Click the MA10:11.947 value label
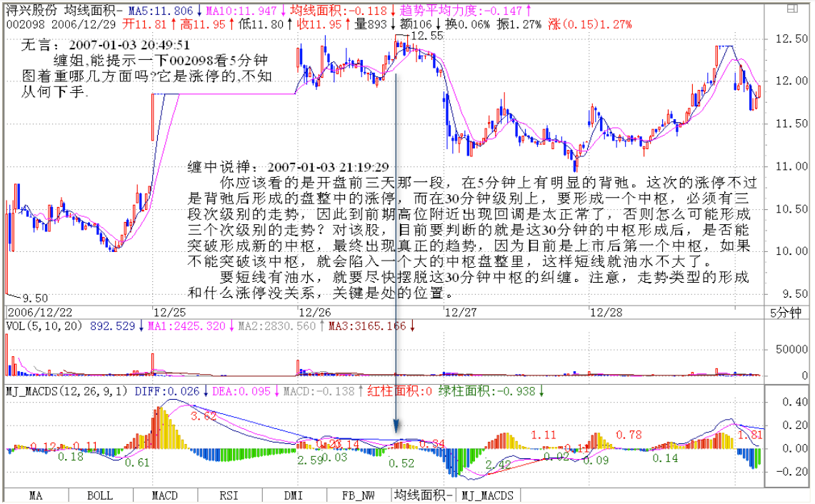 point(241,11)
